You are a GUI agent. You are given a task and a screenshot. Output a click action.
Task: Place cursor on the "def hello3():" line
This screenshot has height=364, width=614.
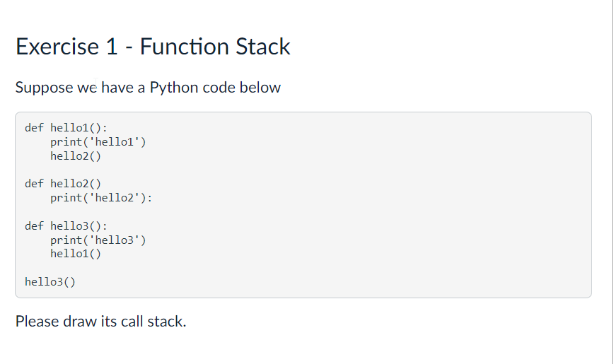pos(66,226)
